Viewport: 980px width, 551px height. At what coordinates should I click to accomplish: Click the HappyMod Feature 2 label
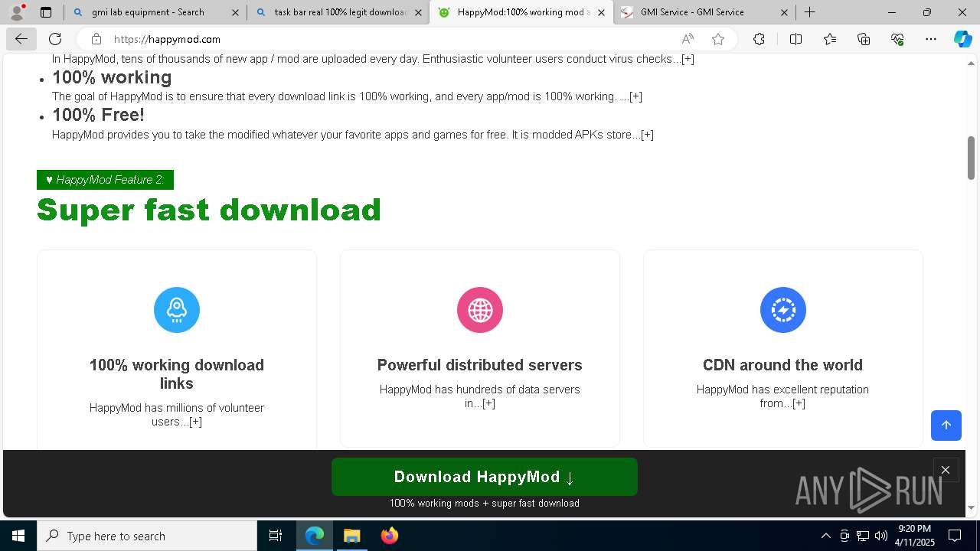pos(105,180)
